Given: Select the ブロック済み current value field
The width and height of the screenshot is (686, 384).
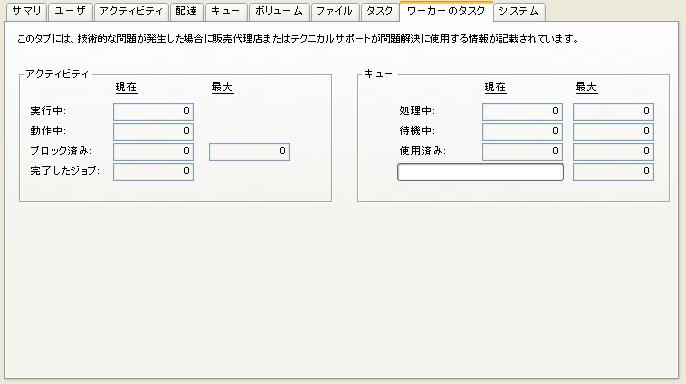Looking at the screenshot, I should [x=153, y=151].
